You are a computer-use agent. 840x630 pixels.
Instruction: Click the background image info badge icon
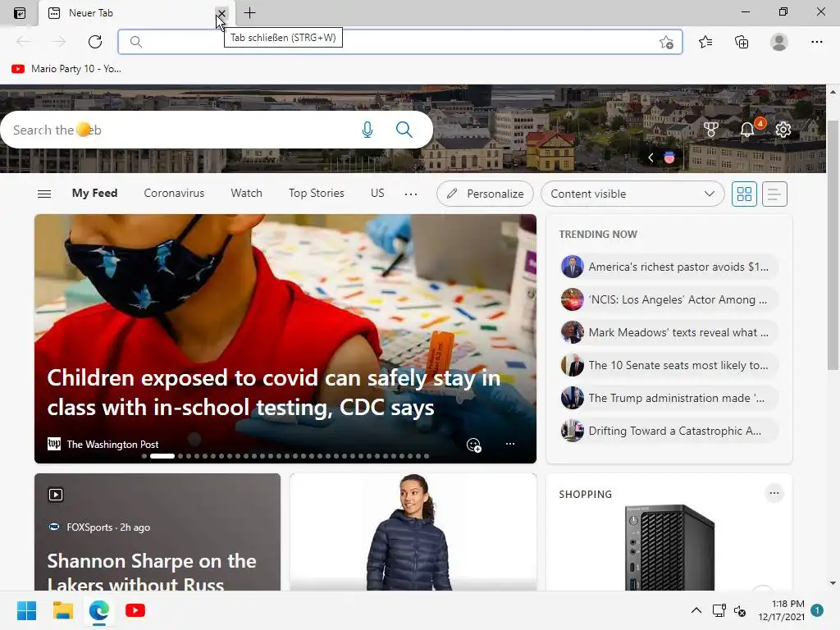(x=669, y=157)
